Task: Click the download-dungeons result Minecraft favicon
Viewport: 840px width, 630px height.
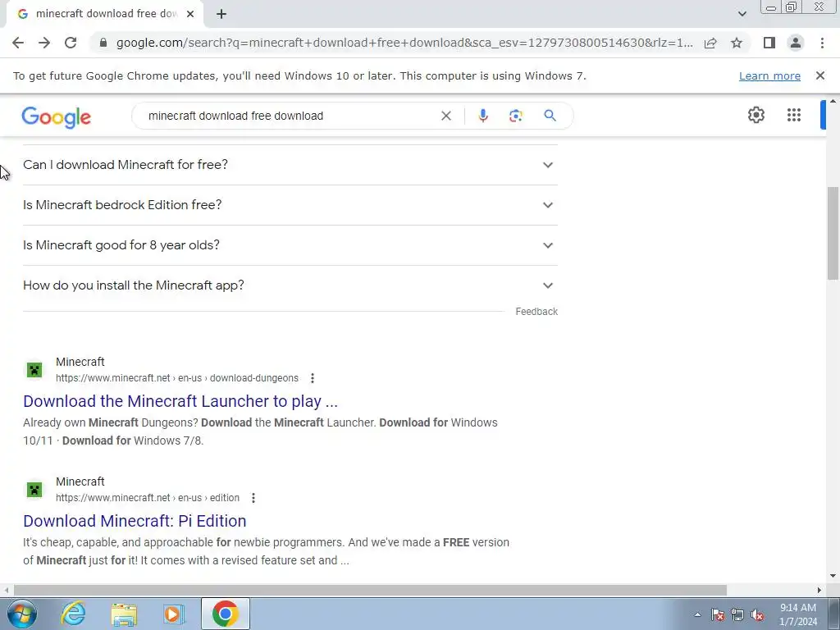Action: click(x=34, y=370)
